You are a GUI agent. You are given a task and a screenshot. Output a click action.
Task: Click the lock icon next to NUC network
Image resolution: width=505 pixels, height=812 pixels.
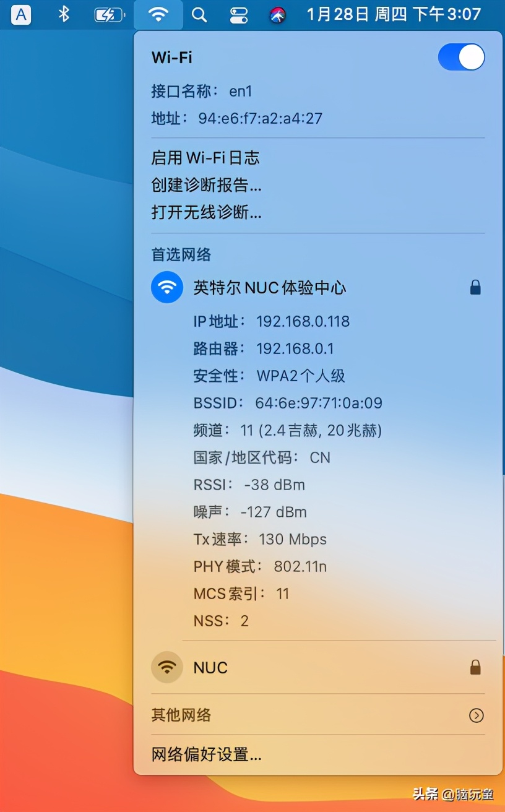coord(475,667)
